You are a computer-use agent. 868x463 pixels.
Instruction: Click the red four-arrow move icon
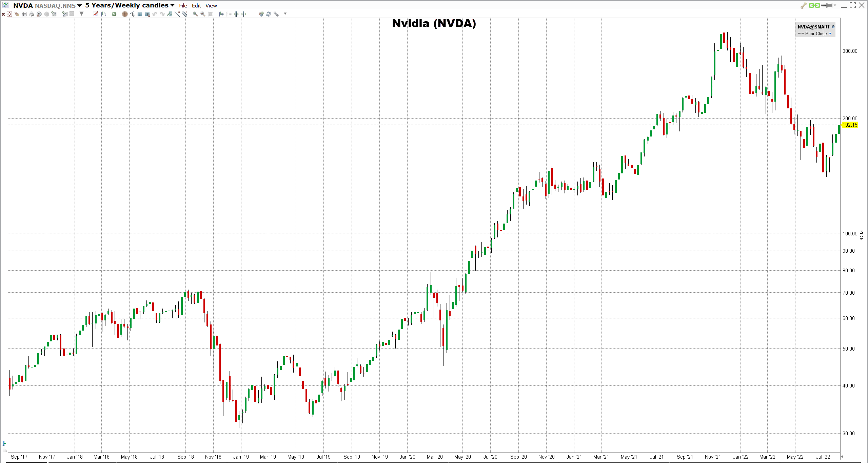tap(9, 14)
